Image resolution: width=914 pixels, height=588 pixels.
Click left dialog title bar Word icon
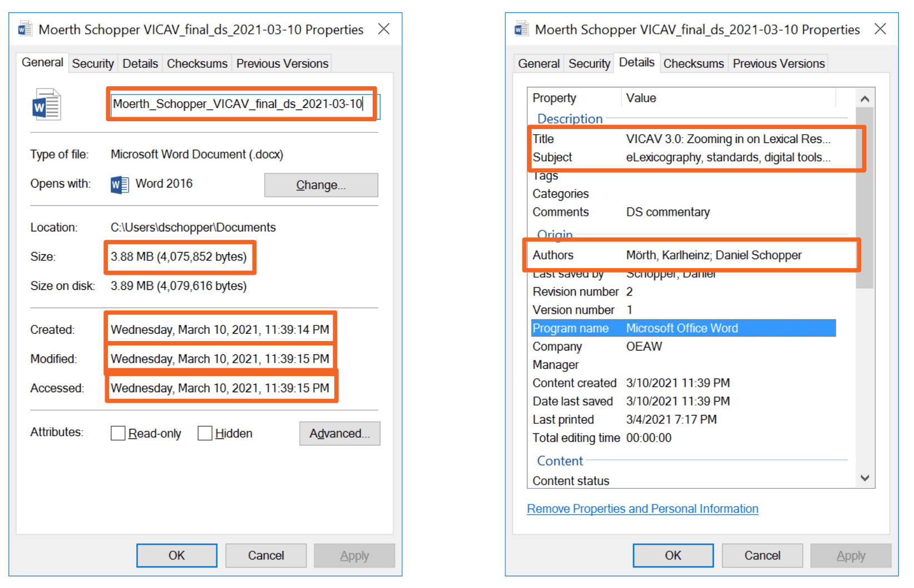(25, 29)
